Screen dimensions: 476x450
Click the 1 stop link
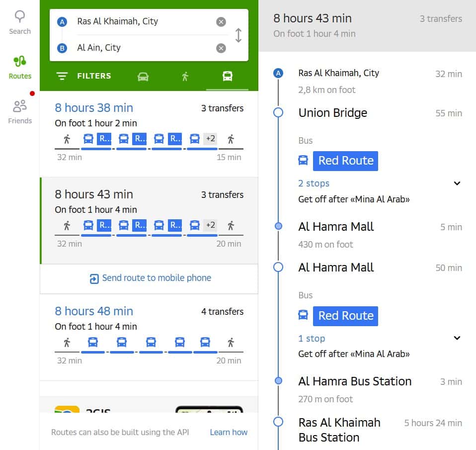(x=312, y=338)
